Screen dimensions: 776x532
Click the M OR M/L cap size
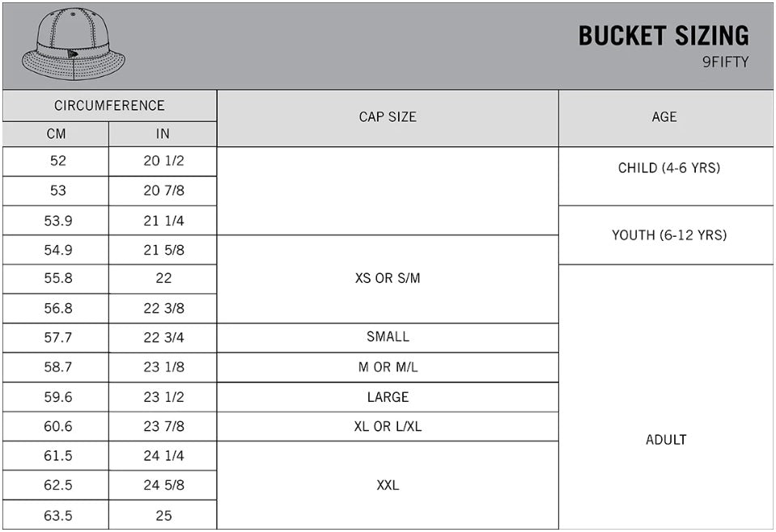pos(388,367)
